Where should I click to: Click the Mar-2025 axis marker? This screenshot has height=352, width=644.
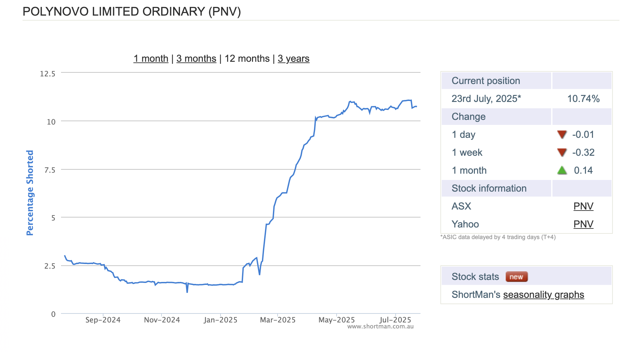(278, 320)
